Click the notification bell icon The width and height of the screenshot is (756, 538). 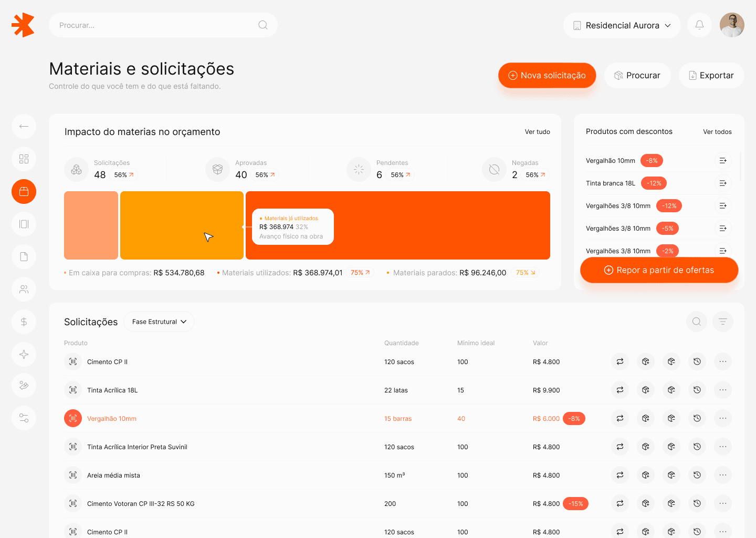[699, 25]
